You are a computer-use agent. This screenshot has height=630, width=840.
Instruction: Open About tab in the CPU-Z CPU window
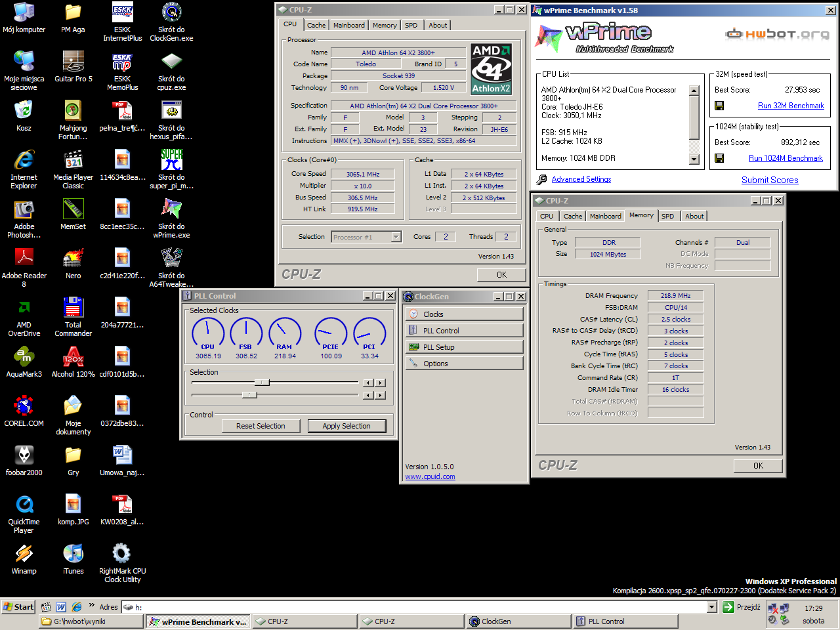coord(438,25)
